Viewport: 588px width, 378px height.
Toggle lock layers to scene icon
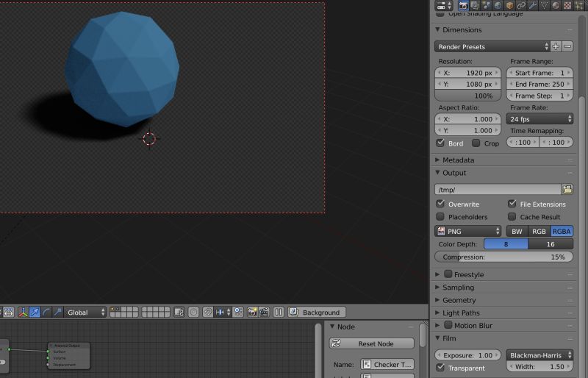point(179,312)
